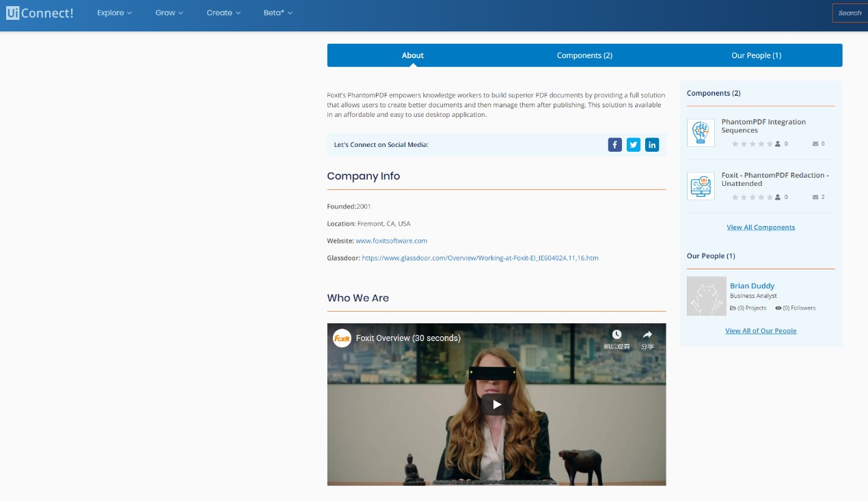Click View All of Our People link
Viewport: 868px width, 501px height.
[x=761, y=331]
